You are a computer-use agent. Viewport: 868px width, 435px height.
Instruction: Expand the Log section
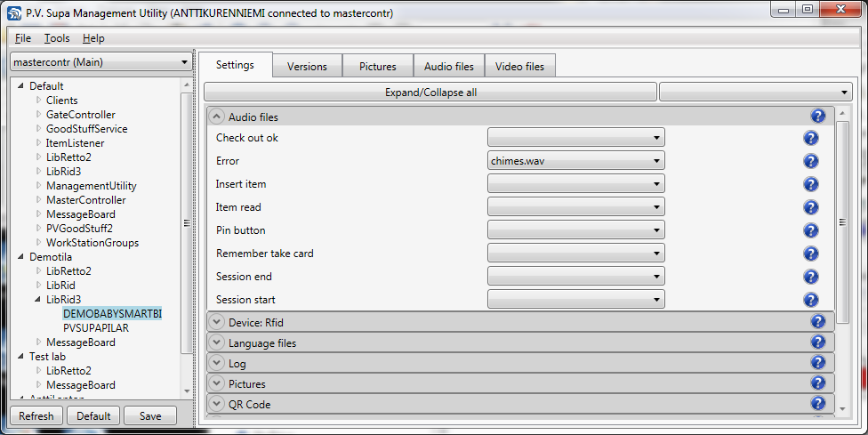click(x=218, y=363)
